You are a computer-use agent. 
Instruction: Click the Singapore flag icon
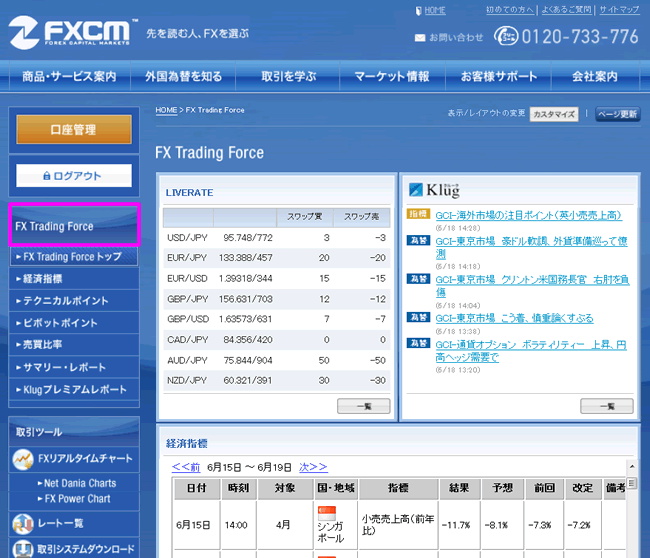(x=327, y=513)
